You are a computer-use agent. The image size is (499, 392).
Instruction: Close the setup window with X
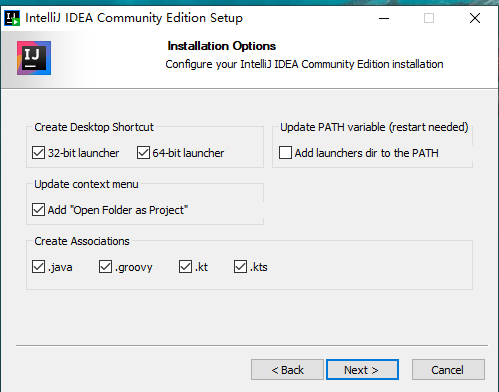(x=475, y=18)
